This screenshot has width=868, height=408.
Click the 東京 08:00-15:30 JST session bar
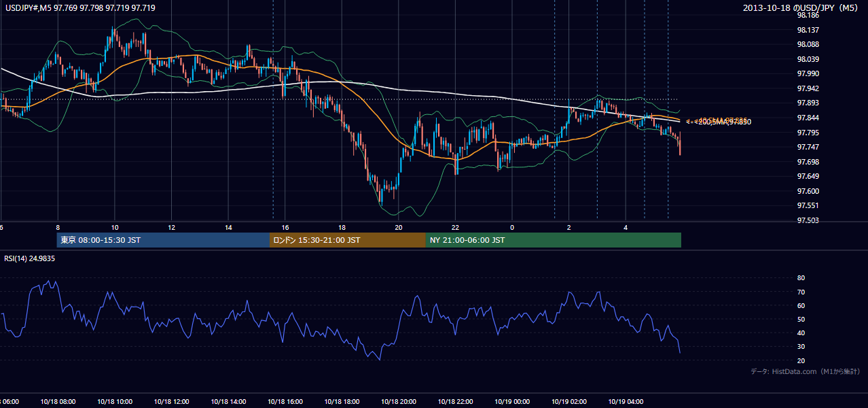163,240
